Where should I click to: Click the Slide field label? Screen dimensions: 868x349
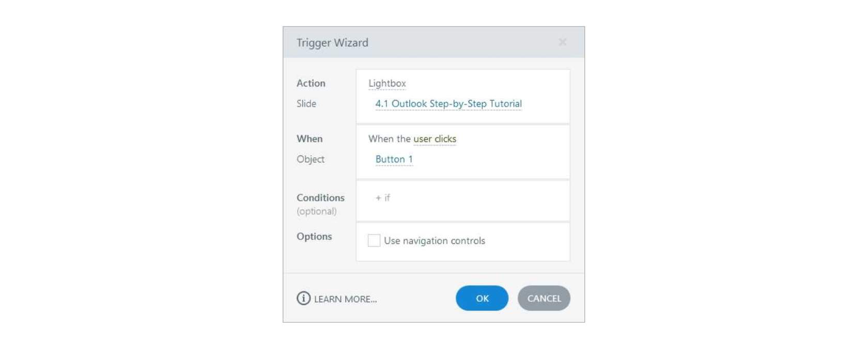tap(306, 104)
